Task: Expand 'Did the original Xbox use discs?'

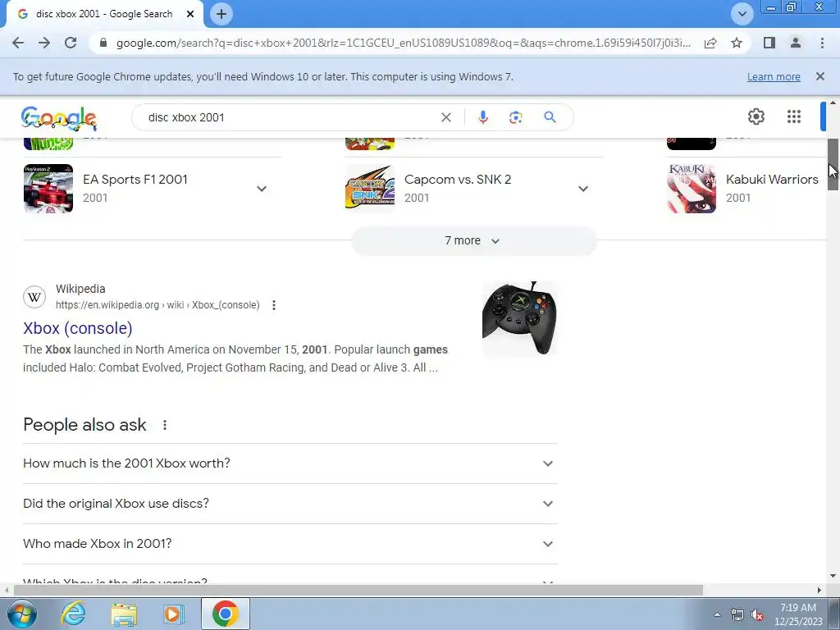Action: [290, 504]
